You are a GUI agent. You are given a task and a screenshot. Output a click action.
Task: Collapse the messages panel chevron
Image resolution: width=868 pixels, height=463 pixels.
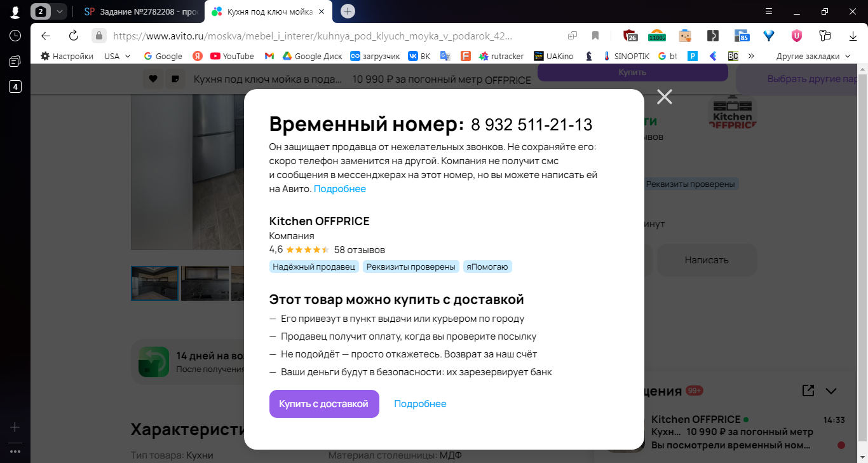pos(831,390)
